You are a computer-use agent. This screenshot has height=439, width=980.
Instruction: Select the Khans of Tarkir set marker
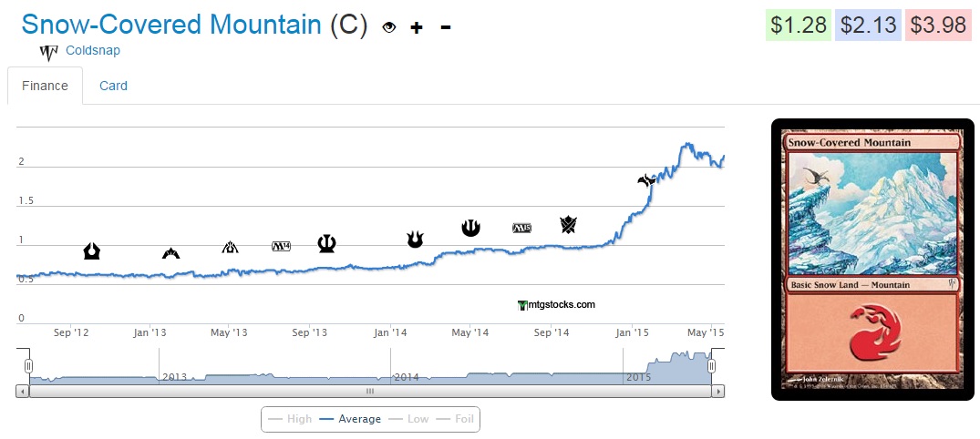[x=569, y=224]
